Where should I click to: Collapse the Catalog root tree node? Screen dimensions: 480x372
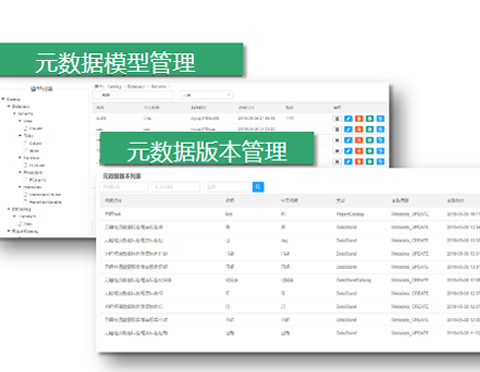3,99
